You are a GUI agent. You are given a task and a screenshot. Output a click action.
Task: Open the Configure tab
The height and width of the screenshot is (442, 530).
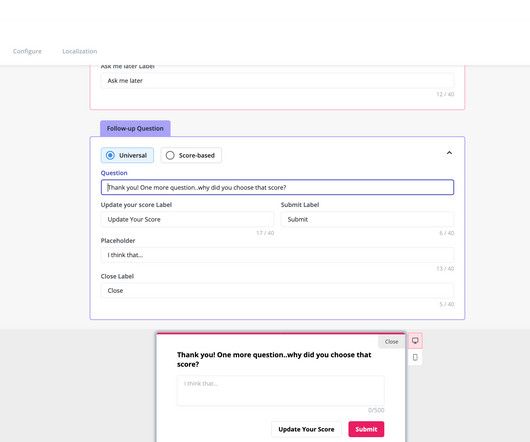(x=27, y=51)
